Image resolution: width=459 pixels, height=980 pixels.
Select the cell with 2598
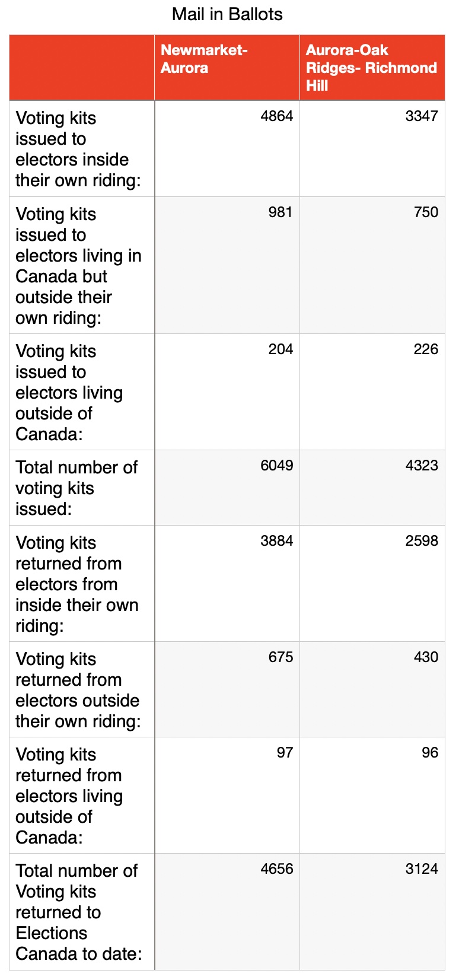(x=372, y=584)
